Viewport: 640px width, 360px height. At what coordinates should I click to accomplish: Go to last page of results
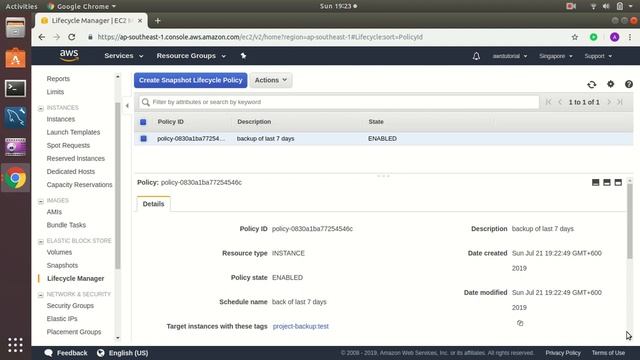coord(620,102)
